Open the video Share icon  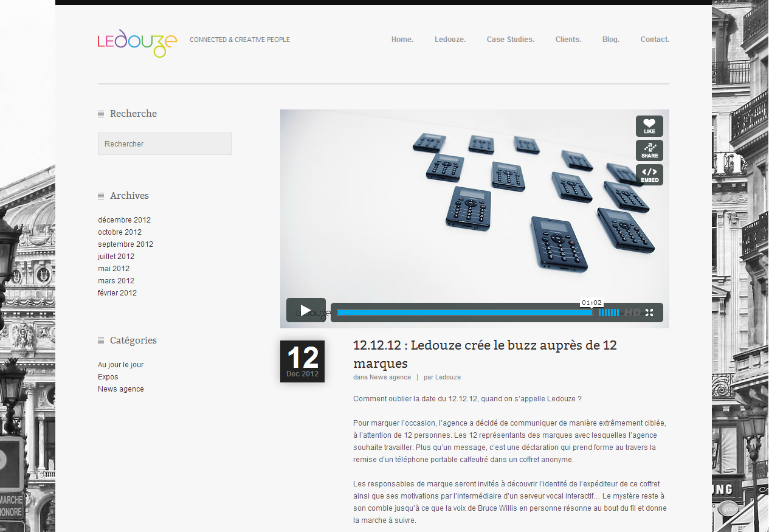(x=649, y=150)
